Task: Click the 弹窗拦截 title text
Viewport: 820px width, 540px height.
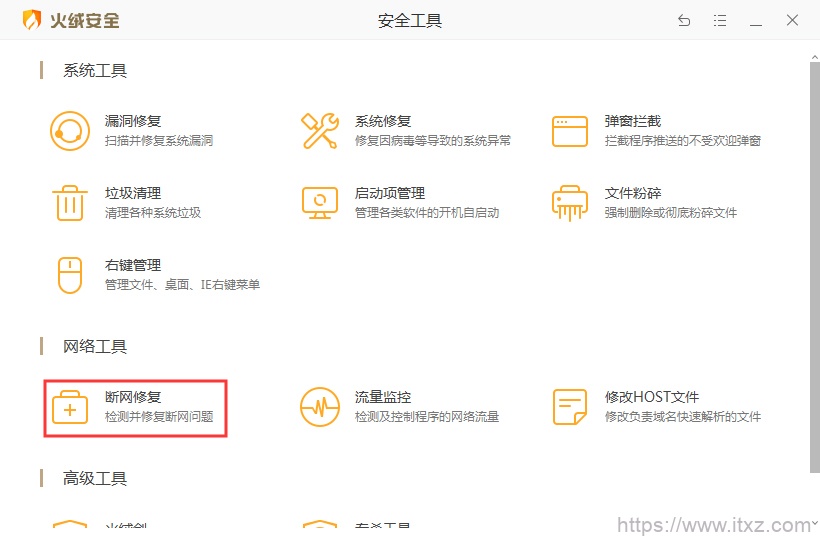Action: pyautogui.click(x=633, y=121)
